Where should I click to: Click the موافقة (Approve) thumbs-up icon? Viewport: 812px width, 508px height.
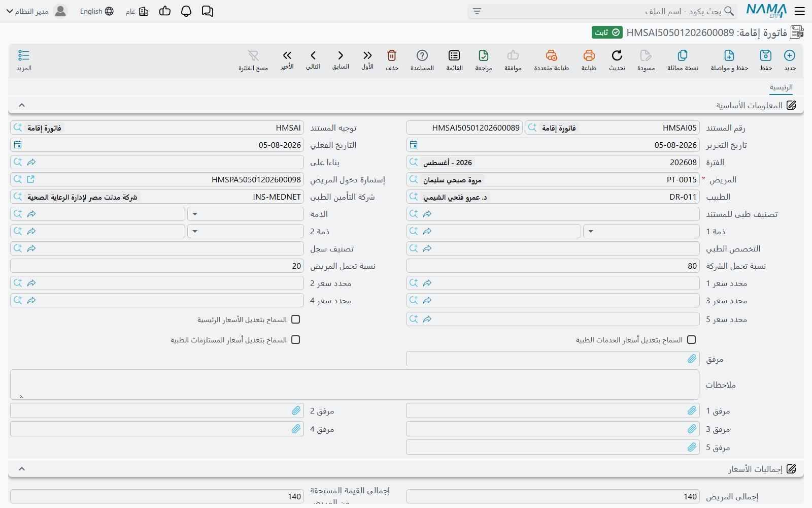513,55
